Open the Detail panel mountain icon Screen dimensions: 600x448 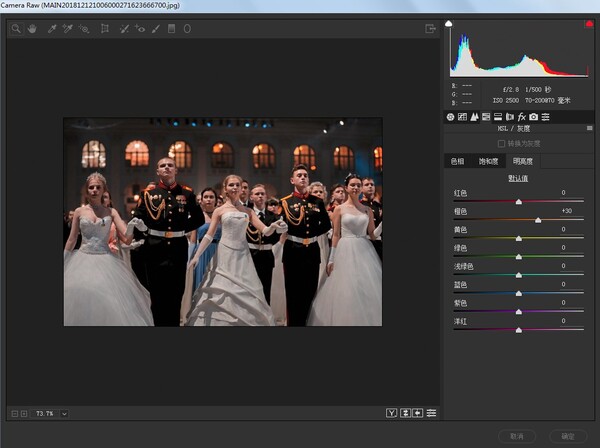pos(474,117)
